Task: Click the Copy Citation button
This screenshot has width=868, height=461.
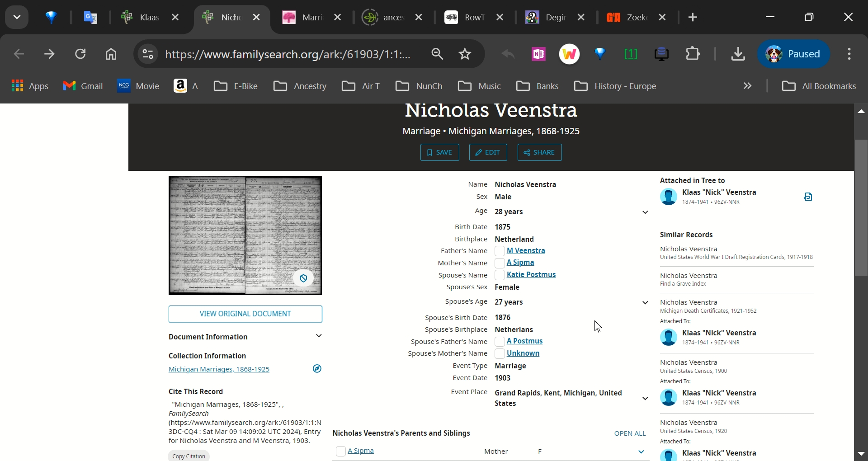Action: (189, 456)
